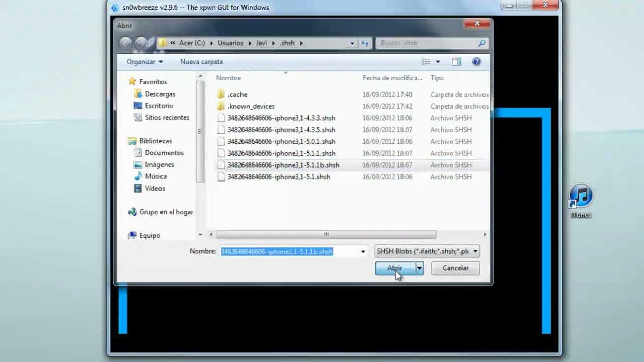Change view using the views icon
The image size is (644, 362).
[426, 62]
